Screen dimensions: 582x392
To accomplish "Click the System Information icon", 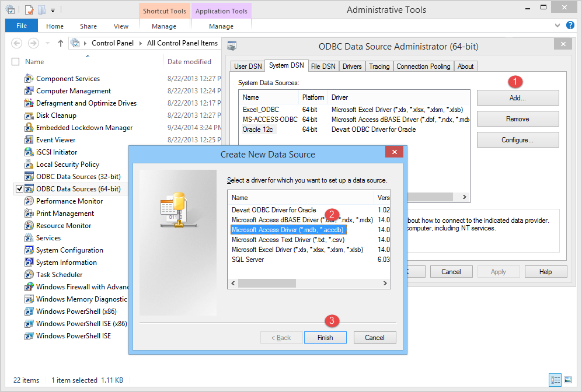I will [29, 262].
